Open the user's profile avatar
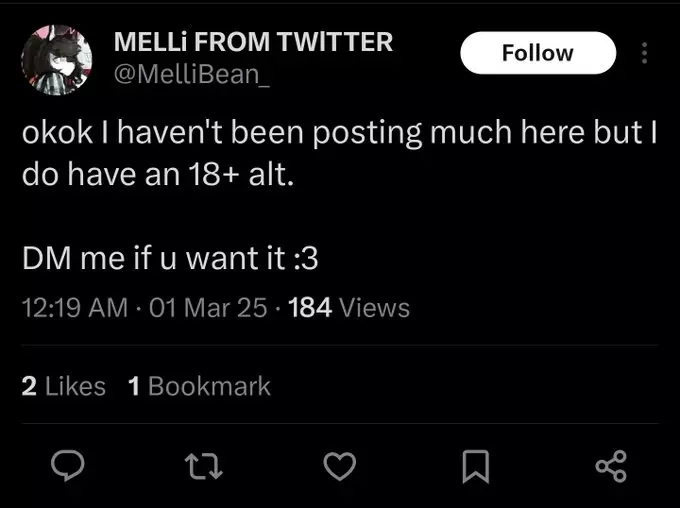 (x=56, y=60)
